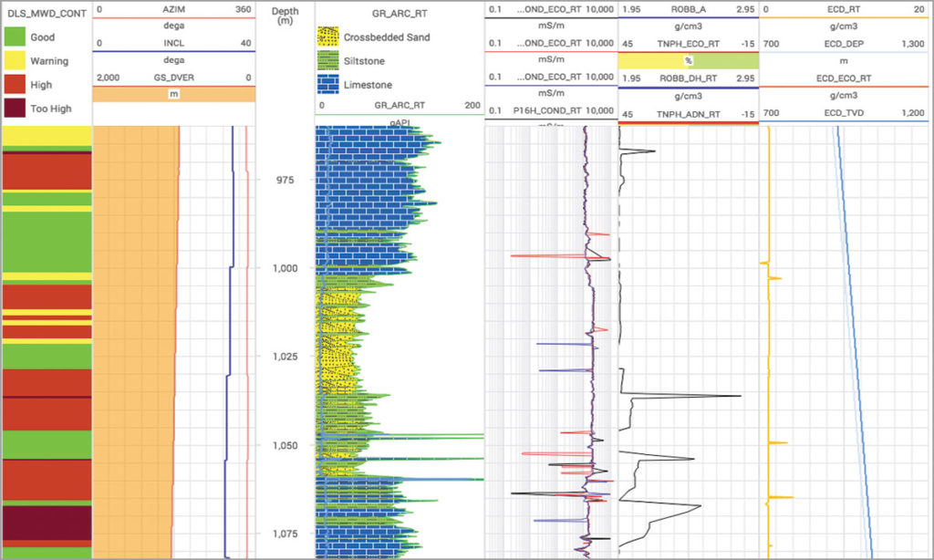The width and height of the screenshot is (934, 560).
Task: Click the INCL curve header
Action: click(174, 43)
